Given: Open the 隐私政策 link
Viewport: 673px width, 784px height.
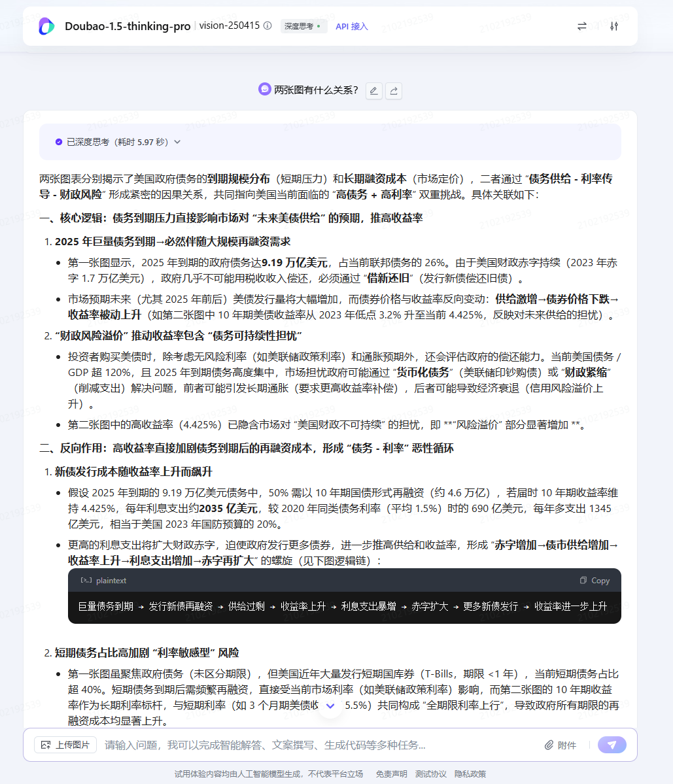Looking at the screenshot, I should point(470,774).
